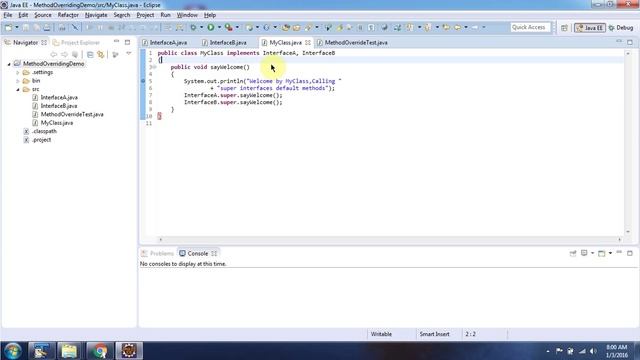Select the Java EE perspective button
The image size is (640, 360).
tap(590, 28)
